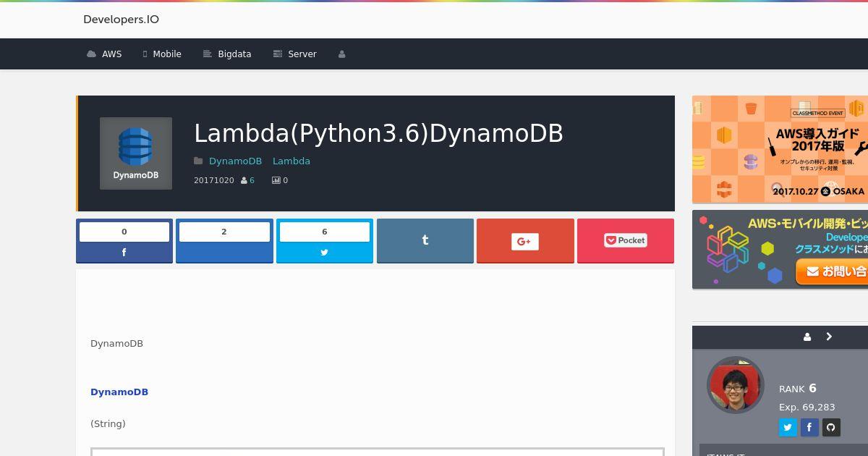
Task: Click the share button showing count 2
Action: pyautogui.click(x=224, y=241)
